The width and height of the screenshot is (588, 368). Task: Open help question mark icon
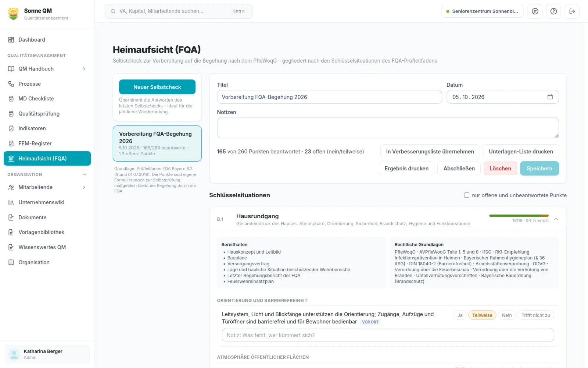553,11
